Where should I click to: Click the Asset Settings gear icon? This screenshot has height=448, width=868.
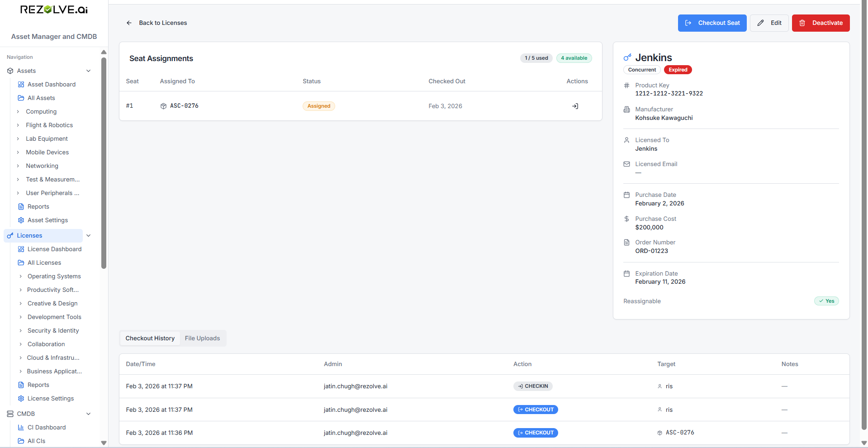pos(21,220)
